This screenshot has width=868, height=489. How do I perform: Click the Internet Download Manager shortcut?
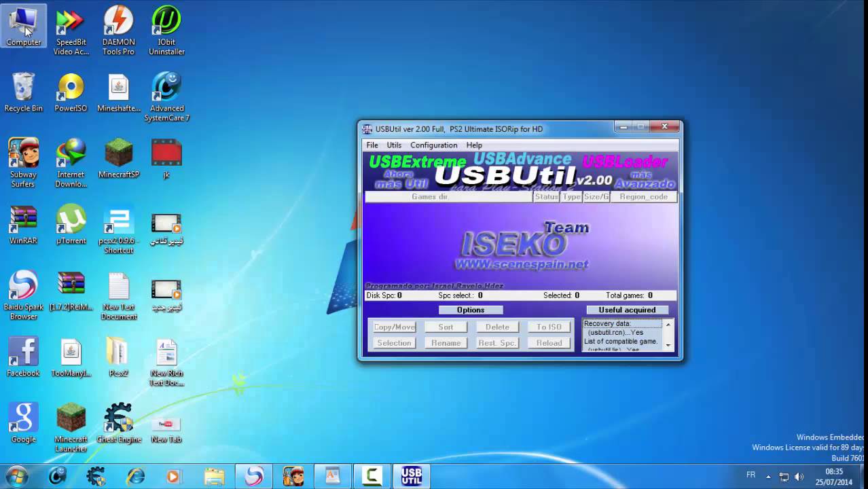pos(71,163)
